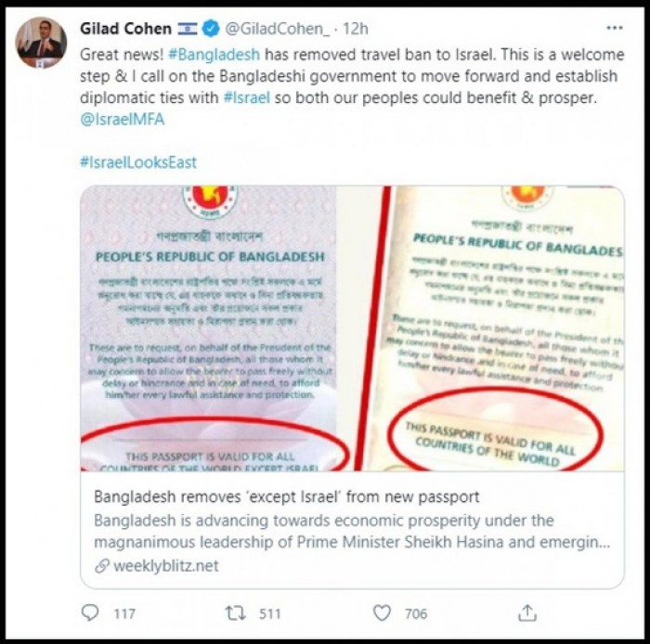Visit the @IsraelMFA mention
Viewport: 650px width, 644px height.
tap(123, 120)
